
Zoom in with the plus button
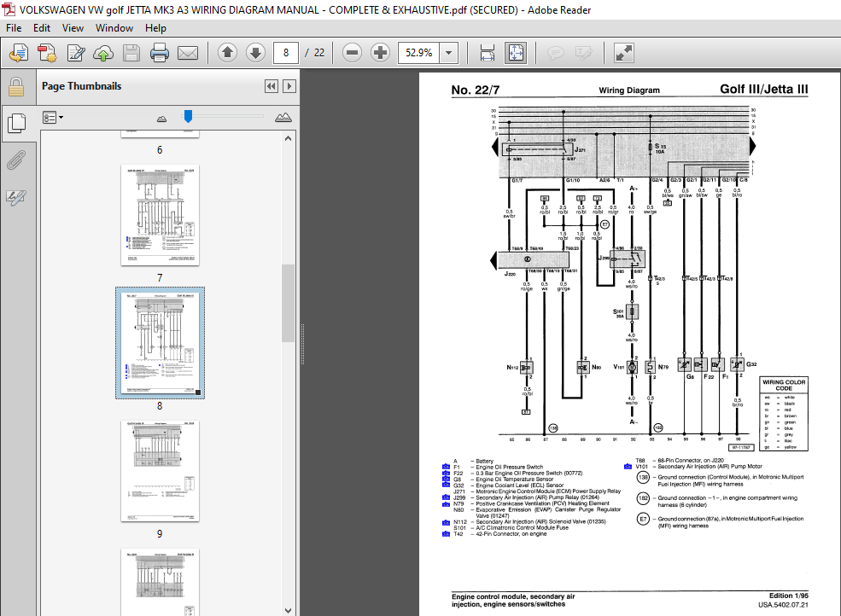[x=380, y=53]
